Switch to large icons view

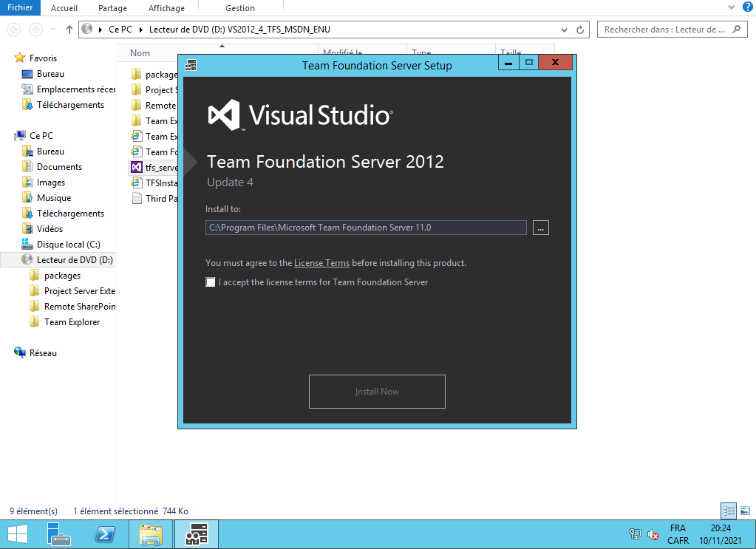tap(744, 511)
